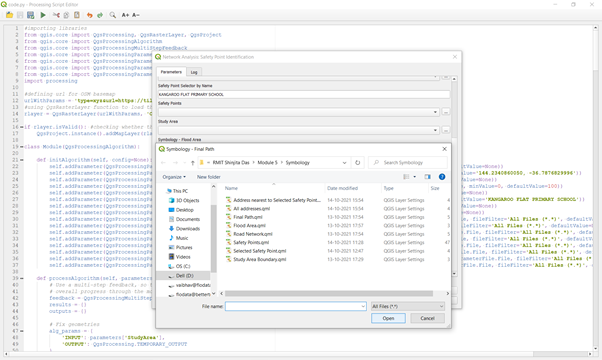The height and width of the screenshot is (360, 602).
Task: Select Final Path.qml file
Action: pos(248,217)
